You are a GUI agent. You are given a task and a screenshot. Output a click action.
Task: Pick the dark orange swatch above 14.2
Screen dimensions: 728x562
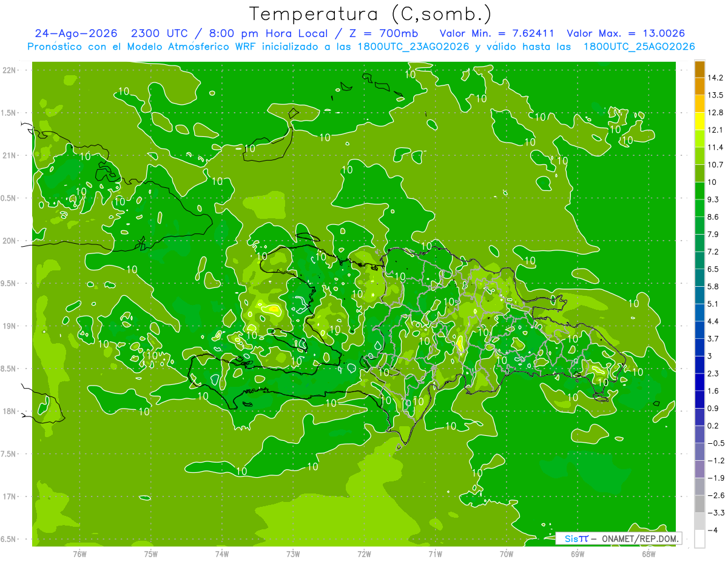pyautogui.click(x=699, y=69)
